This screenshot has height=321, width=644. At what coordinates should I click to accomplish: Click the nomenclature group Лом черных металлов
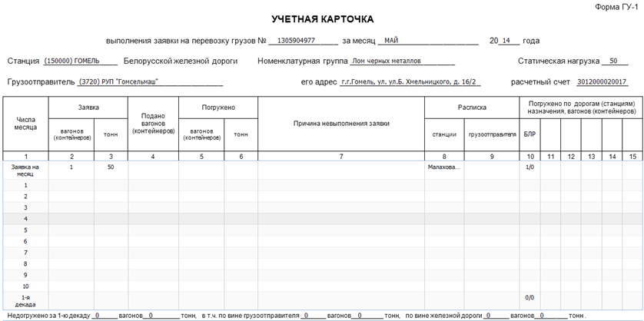[x=401, y=61]
